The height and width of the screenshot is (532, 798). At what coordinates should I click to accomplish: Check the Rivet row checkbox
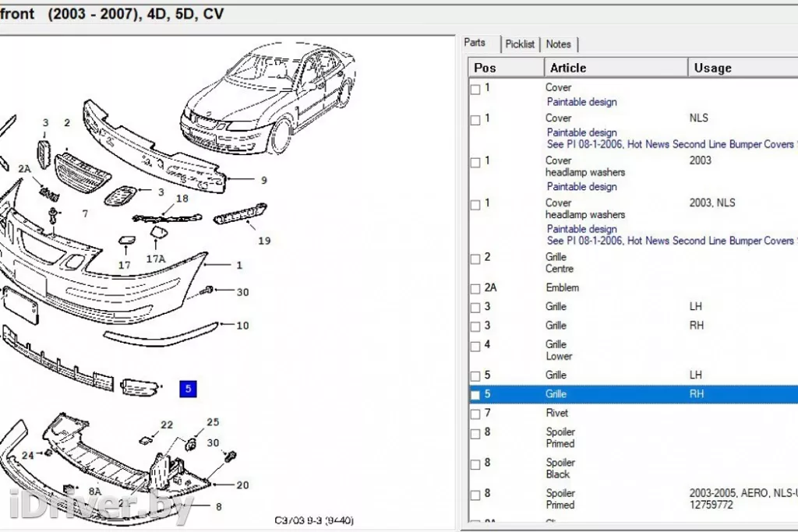pos(475,414)
